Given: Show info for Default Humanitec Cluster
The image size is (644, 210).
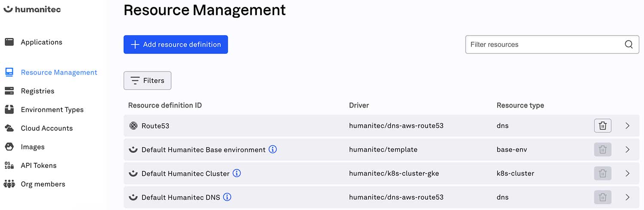Looking at the screenshot, I should (x=237, y=173).
